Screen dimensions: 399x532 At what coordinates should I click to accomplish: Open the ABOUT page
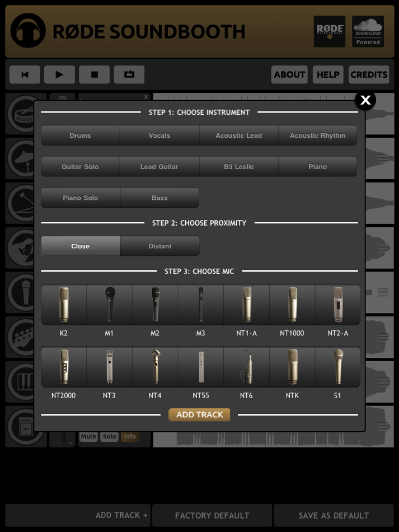point(289,74)
